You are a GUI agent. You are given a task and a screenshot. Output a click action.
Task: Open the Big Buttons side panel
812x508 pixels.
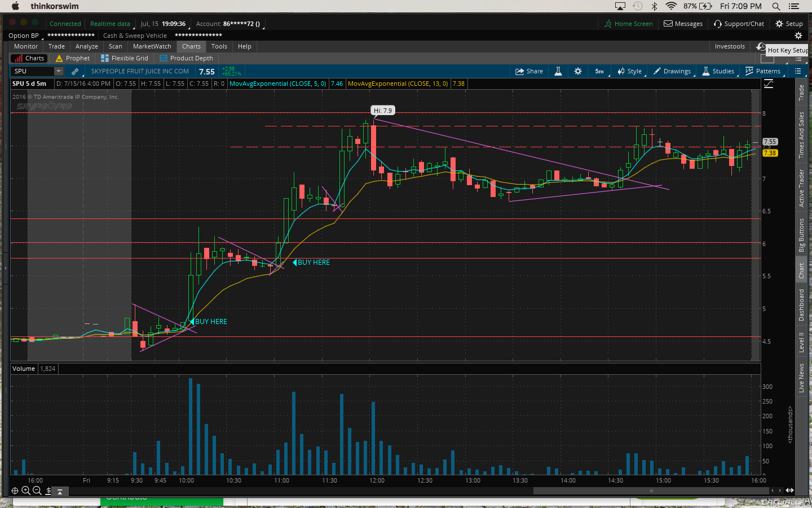point(801,235)
